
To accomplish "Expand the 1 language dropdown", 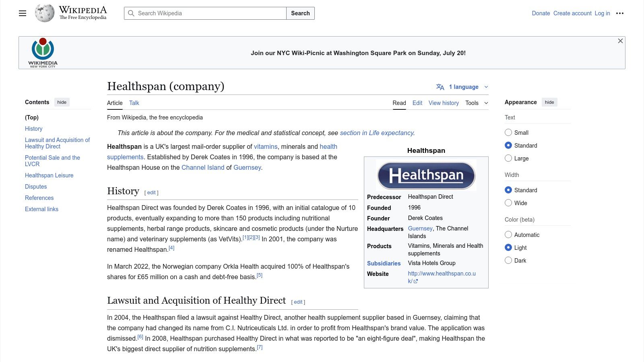I will [463, 87].
